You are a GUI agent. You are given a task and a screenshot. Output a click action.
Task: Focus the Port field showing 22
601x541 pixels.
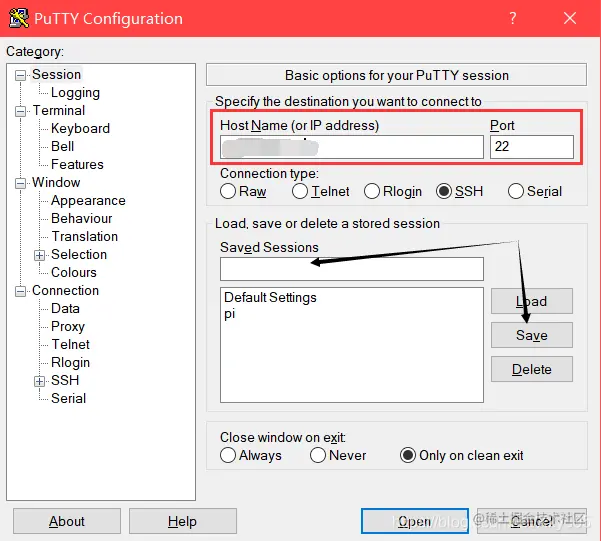pos(532,146)
